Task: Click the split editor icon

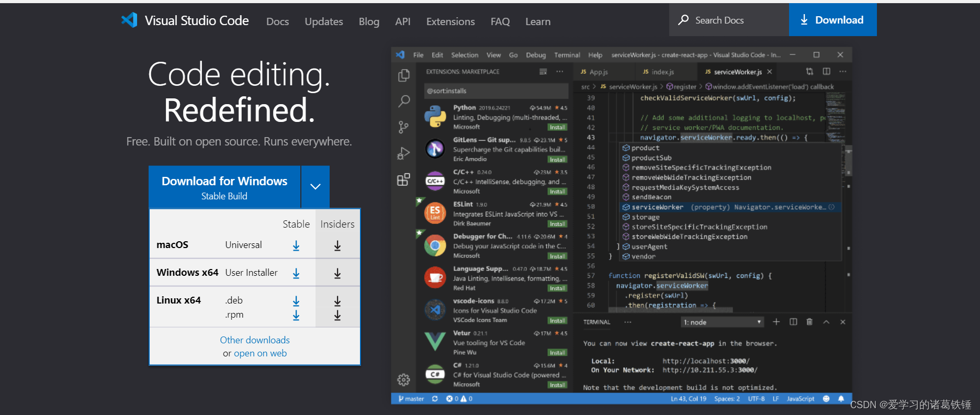Action: pyautogui.click(x=827, y=71)
